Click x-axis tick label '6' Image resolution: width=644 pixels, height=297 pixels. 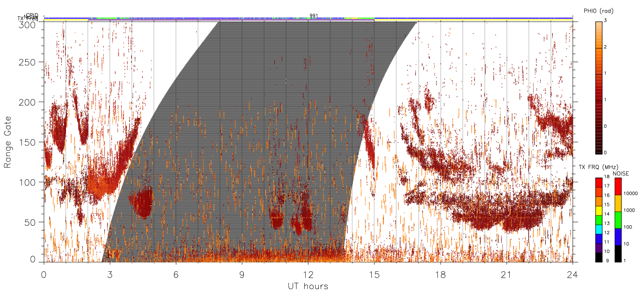pos(176,273)
